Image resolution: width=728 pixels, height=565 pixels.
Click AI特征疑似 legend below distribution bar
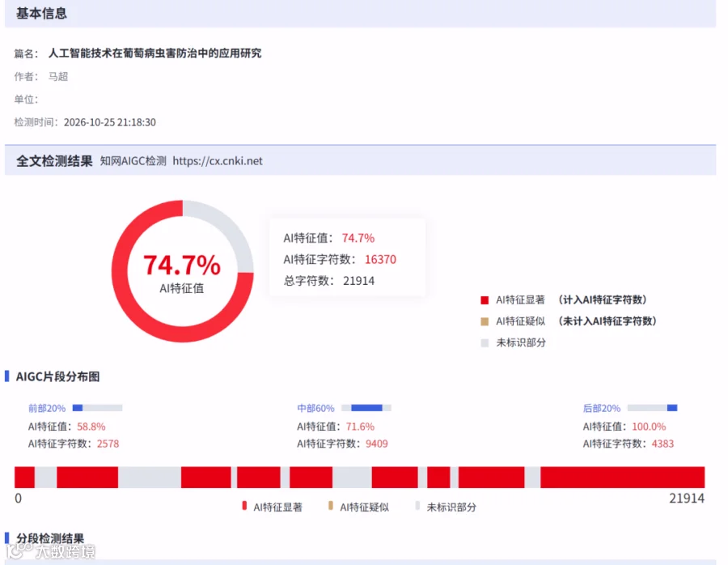click(359, 507)
